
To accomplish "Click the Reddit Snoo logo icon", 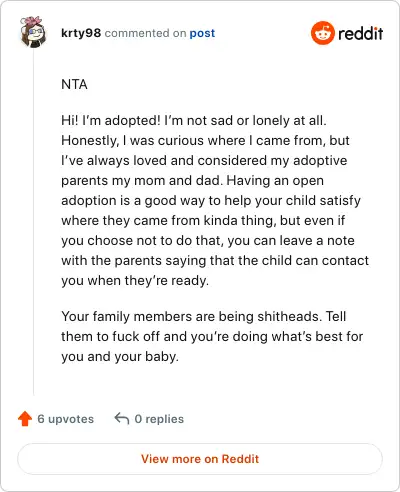I will [322, 33].
